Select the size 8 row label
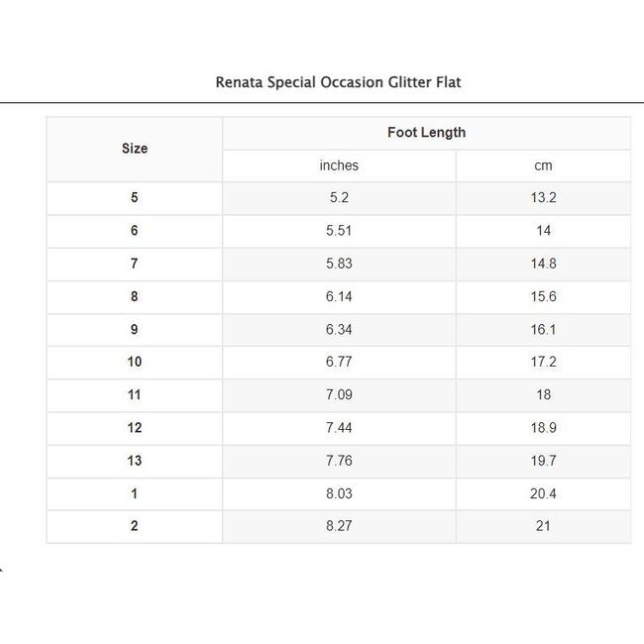Screen dimensions: 644x644 point(135,296)
